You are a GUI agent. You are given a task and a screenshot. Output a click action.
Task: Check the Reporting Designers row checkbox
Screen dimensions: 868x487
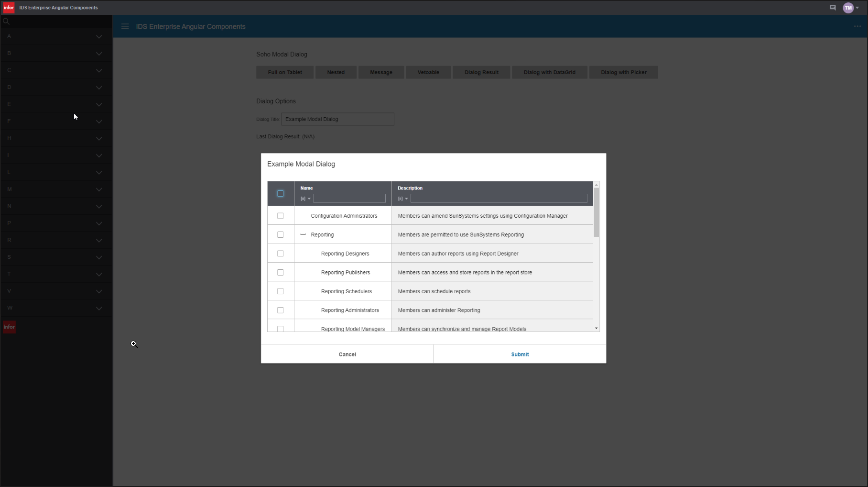click(x=281, y=254)
